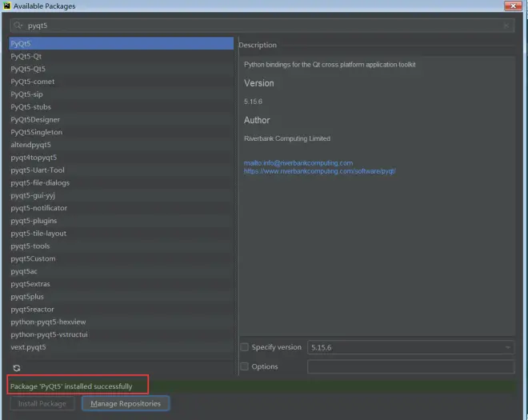Select pyqt5ac package
Image resolution: width=528 pixels, height=420 pixels.
pos(122,271)
